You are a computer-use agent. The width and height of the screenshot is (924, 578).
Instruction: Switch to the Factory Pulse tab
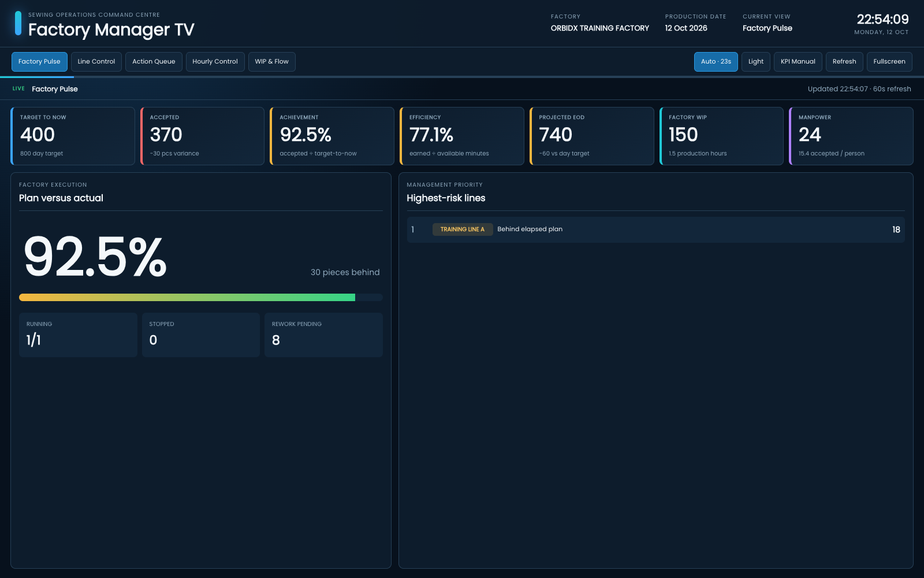(39, 62)
